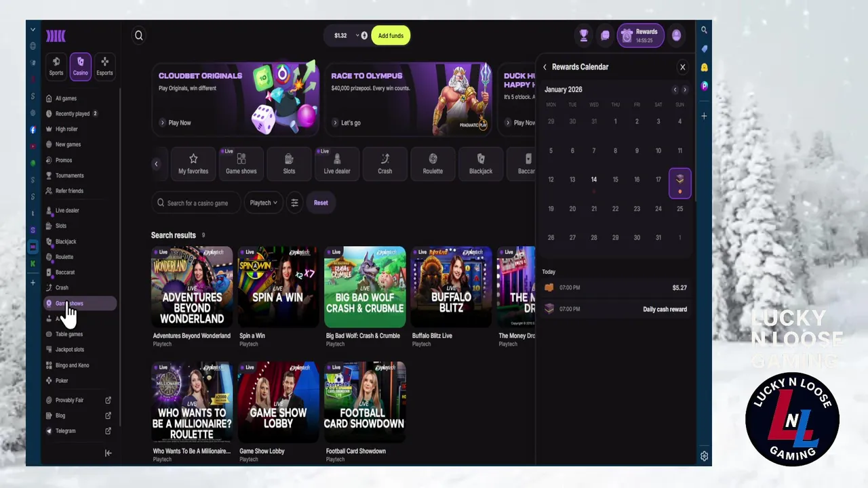
Task: Open Jackpot slots category
Action: coord(79,350)
